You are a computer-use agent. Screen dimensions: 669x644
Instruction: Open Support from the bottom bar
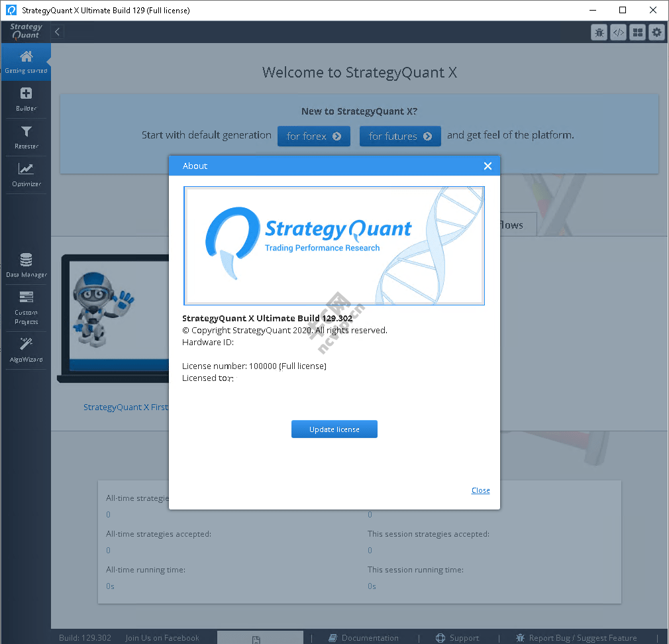tap(458, 637)
